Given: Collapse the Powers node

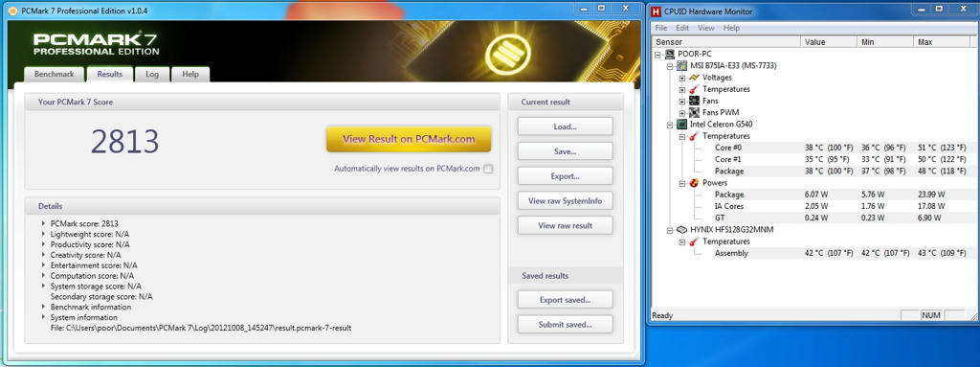Looking at the screenshot, I should click(681, 183).
